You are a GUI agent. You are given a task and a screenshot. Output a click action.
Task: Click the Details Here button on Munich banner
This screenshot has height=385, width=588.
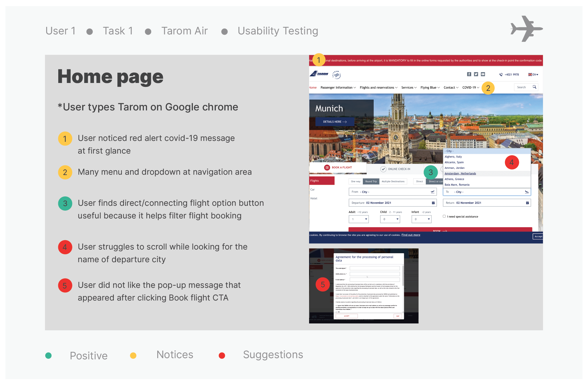click(x=335, y=122)
